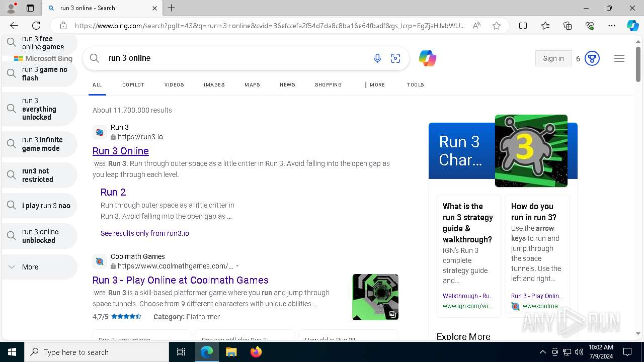
Task: Switch to the MAPS tab
Action: pyautogui.click(x=252, y=85)
